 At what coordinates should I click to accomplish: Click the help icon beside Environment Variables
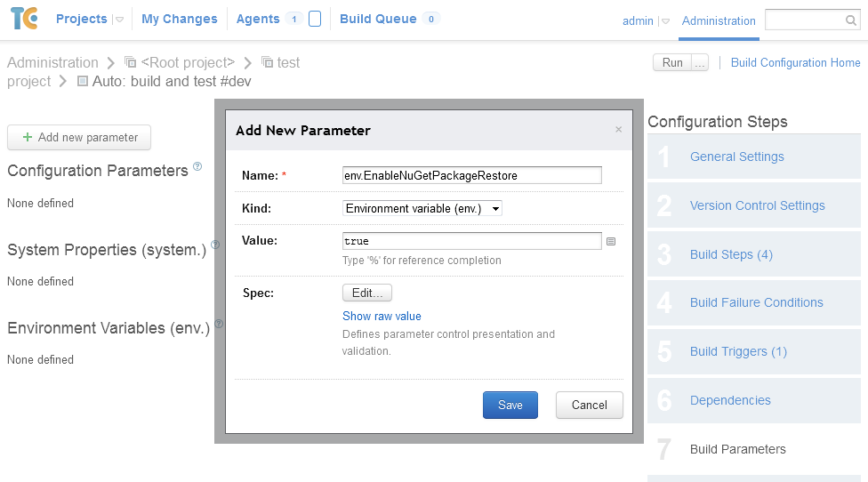click(x=219, y=324)
